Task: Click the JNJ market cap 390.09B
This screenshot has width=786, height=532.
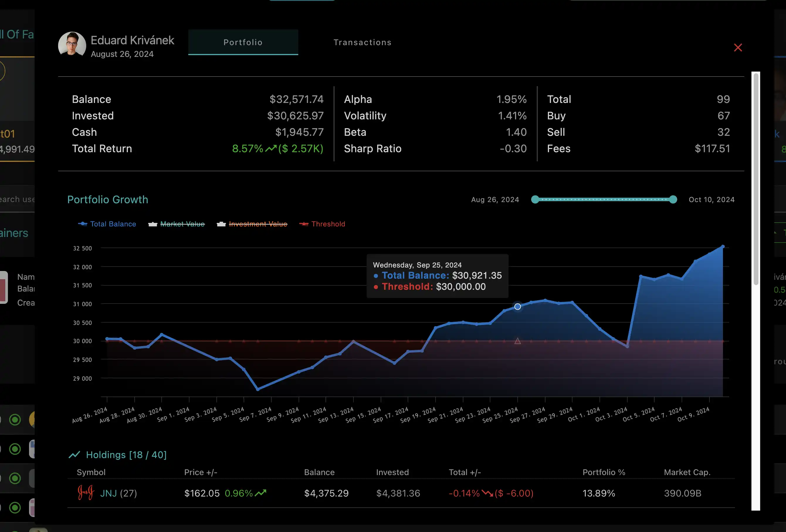Action: pyautogui.click(x=682, y=493)
